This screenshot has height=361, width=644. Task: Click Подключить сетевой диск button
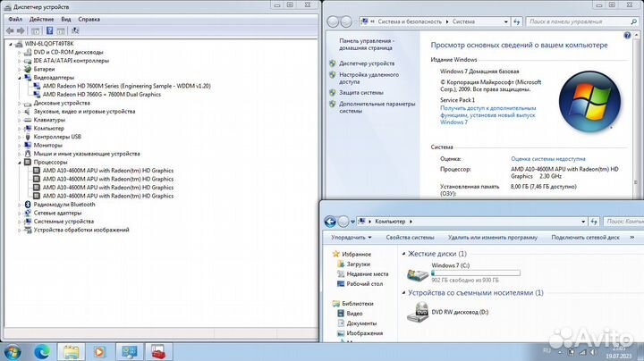pyautogui.click(x=585, y=237)
